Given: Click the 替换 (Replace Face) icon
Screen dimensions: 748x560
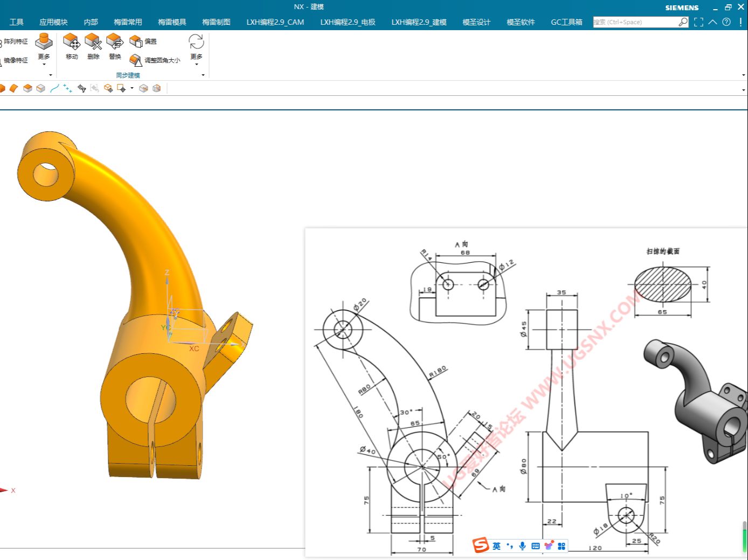Looking at the screenshot, I should 115,42.
